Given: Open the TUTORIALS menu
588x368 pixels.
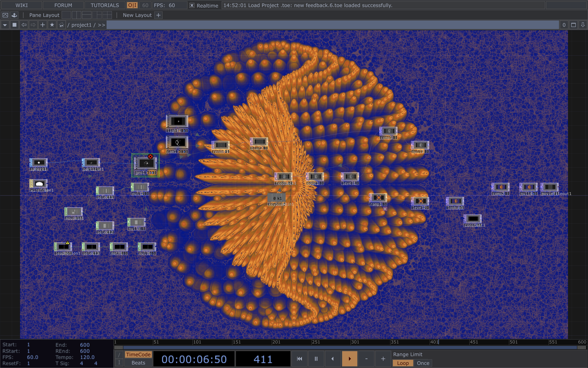Looking at the screenshot, I should [105, 5].
